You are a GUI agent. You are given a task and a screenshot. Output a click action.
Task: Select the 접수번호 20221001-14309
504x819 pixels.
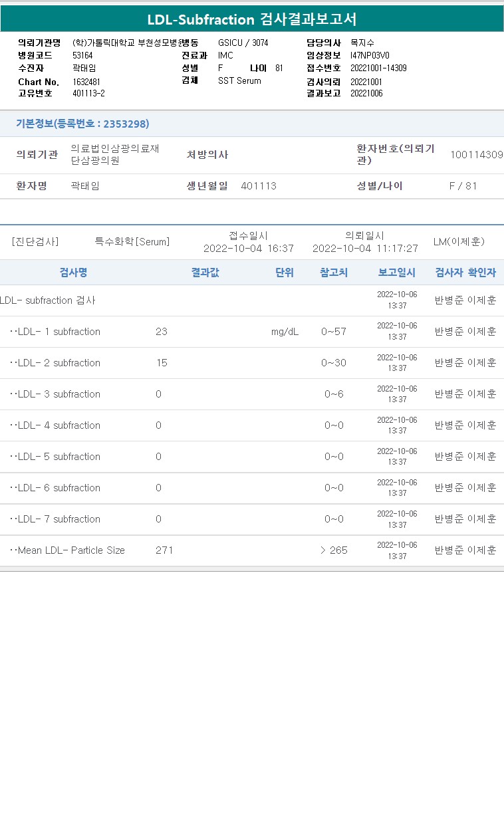click(378, 68)
